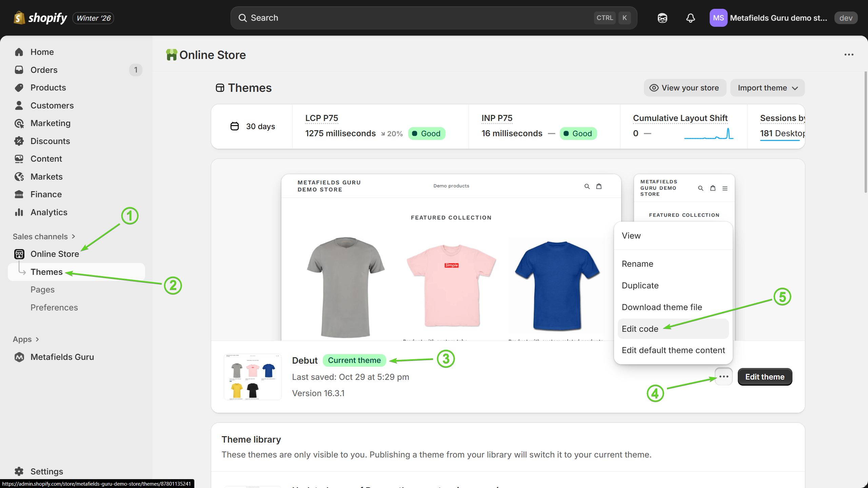Open the notifications bell
Image resolution: width=868 pixels, height=488 pixels.
click(690, 18)
